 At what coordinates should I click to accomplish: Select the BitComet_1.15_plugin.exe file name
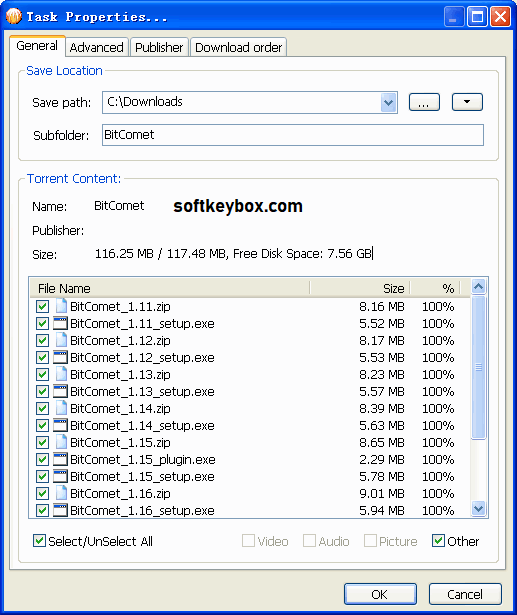click(143, 459)
